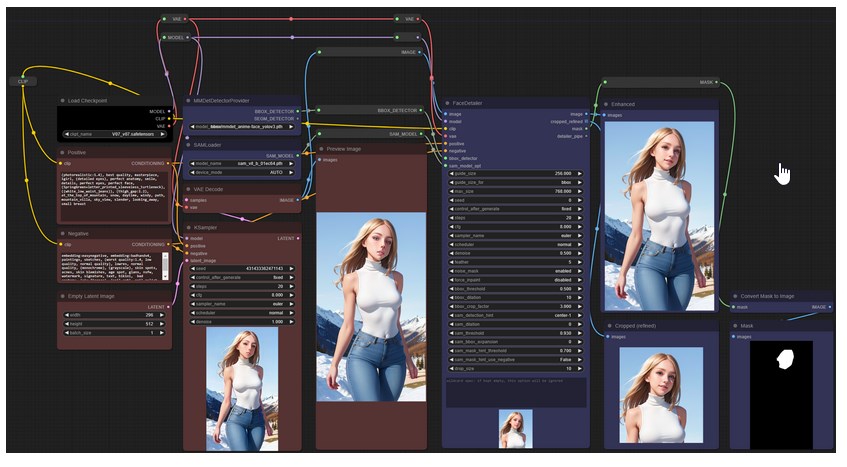This screenshot has width=847, height=467.
Task: Collapse the Negative node using its title dot
Action: tap(63, 234)
